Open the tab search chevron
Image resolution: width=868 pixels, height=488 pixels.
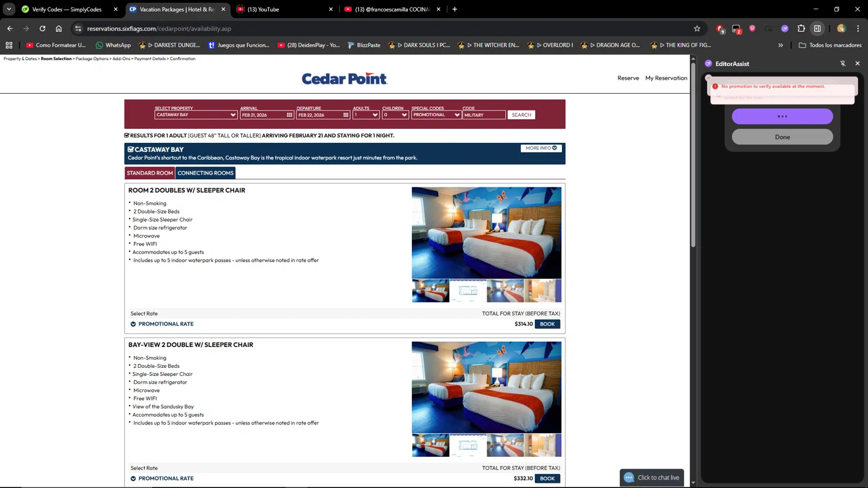point(9,9)
